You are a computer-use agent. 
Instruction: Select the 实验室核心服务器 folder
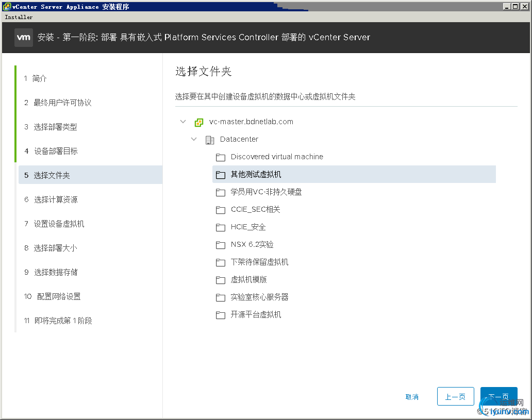point(259,297)
